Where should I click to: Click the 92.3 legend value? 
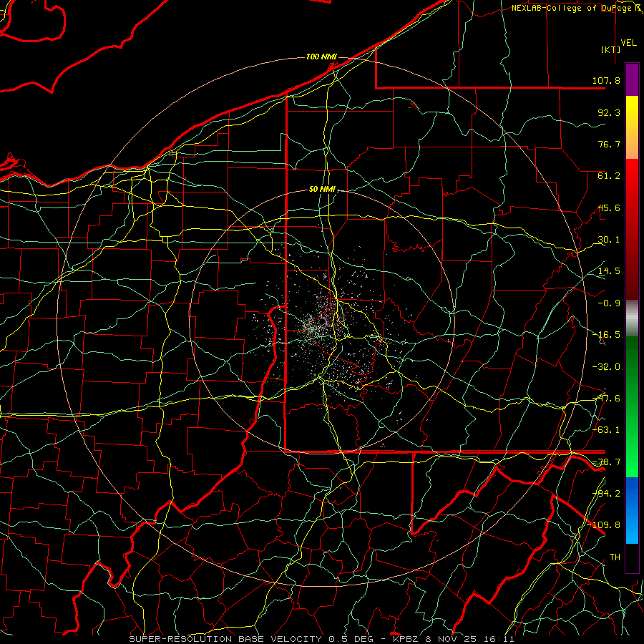coord(609,112)
